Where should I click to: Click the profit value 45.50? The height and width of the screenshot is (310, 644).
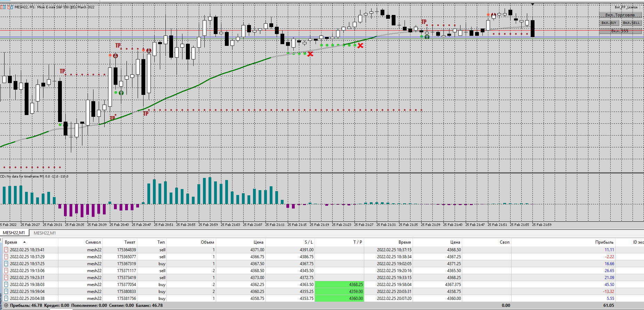[x=609, y=285]
